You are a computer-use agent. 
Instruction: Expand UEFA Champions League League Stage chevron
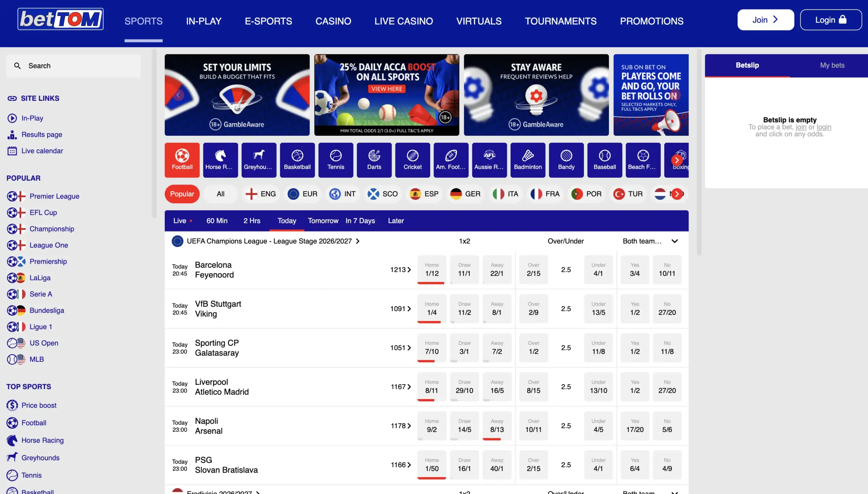[358, 241]
